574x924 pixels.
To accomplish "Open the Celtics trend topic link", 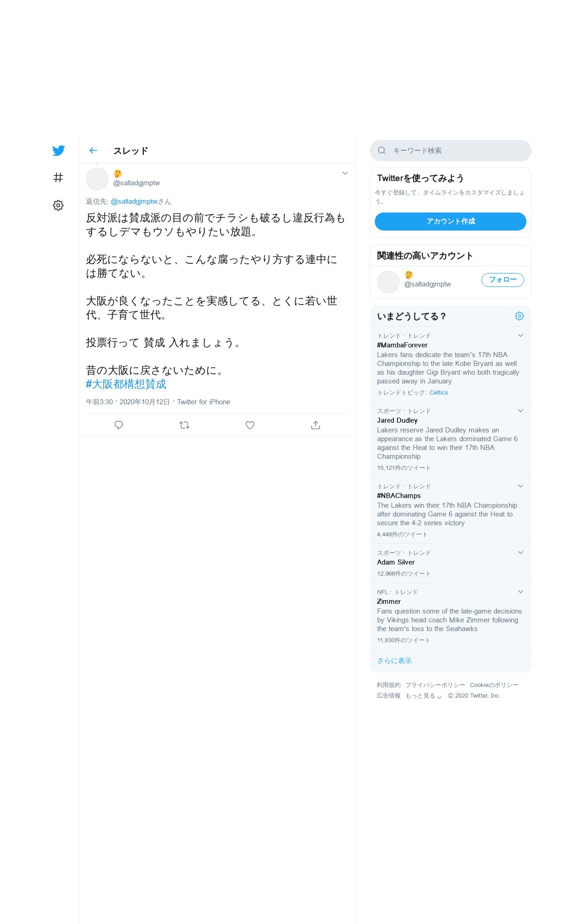I will [x=439, y=393].
